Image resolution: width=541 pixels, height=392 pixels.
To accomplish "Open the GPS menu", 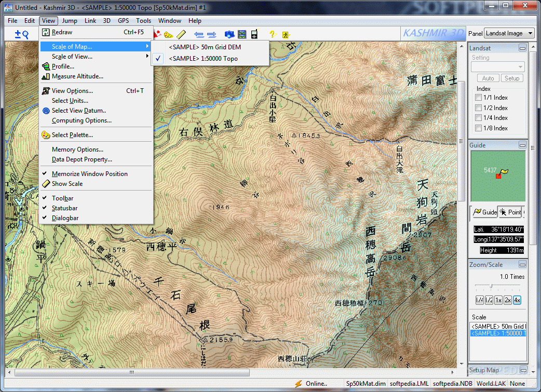I will click(123, 21).
